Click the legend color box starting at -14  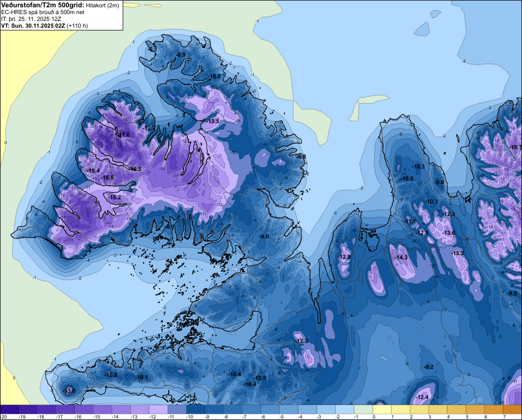click(121, 410)
